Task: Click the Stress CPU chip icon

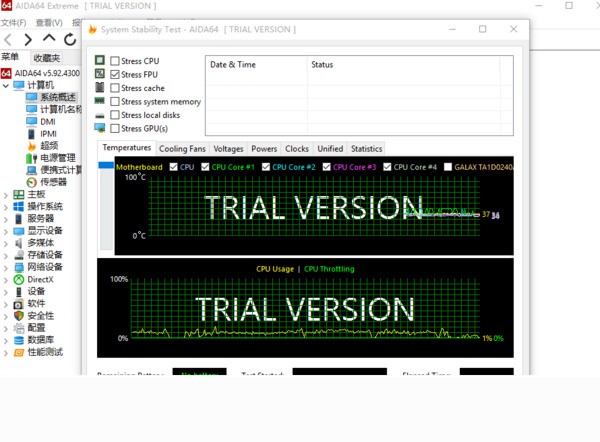Action: tap(99, 60)
